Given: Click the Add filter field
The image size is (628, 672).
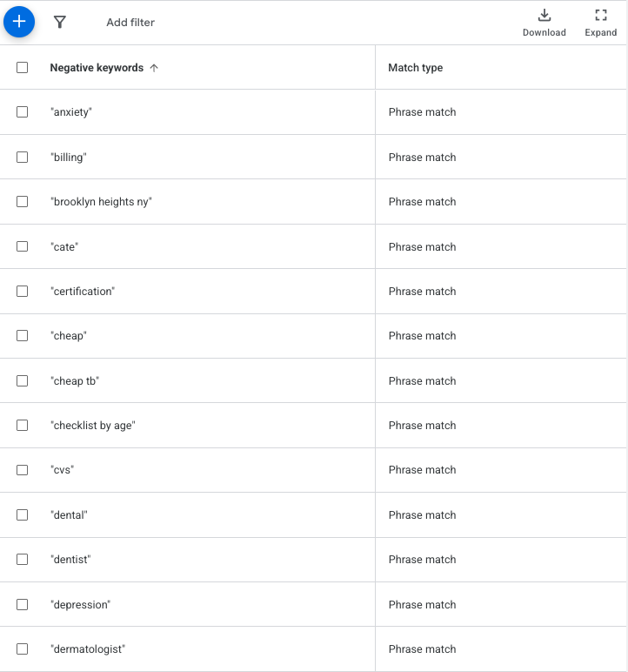Looking at the screenshot, I should pyautogui.click(x=130, y=23).
